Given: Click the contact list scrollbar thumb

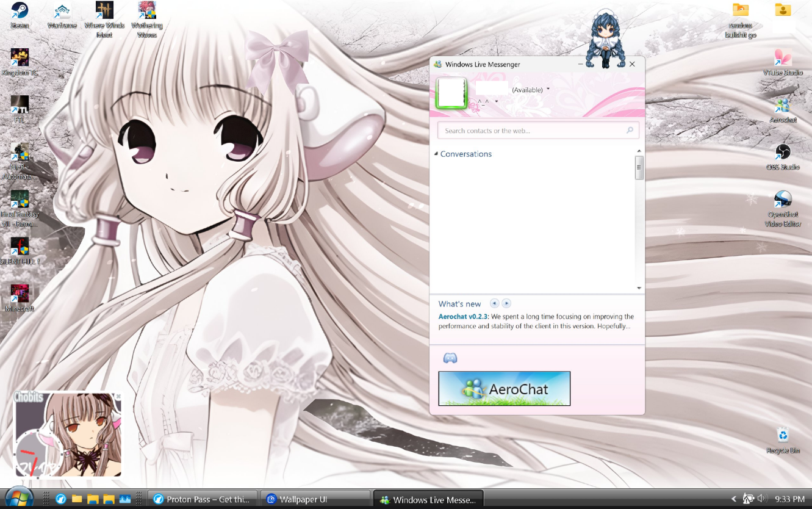Looking at the screenshot, I should pos(639,167).
